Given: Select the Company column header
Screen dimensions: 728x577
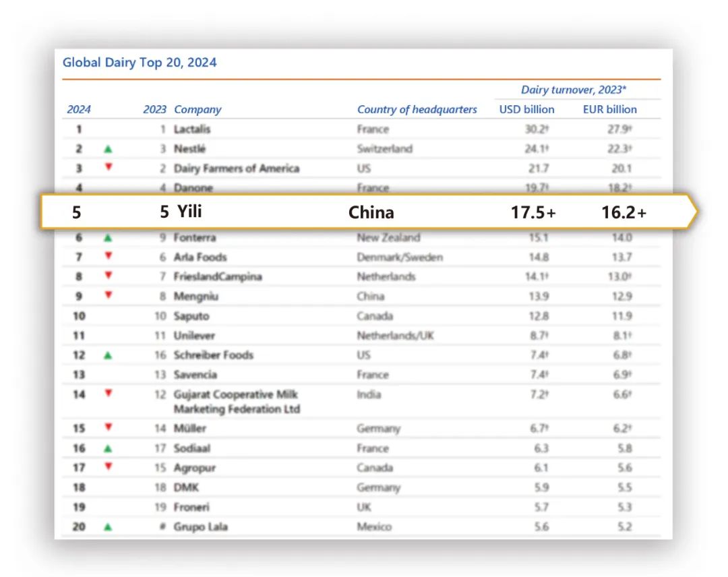Looking at the screenshot, I should 198,110.
